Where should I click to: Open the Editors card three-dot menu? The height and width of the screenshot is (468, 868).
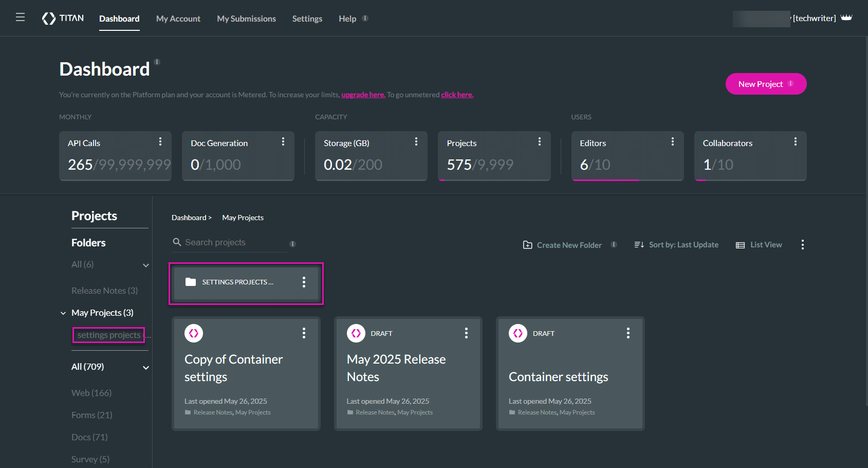point(672,141)
